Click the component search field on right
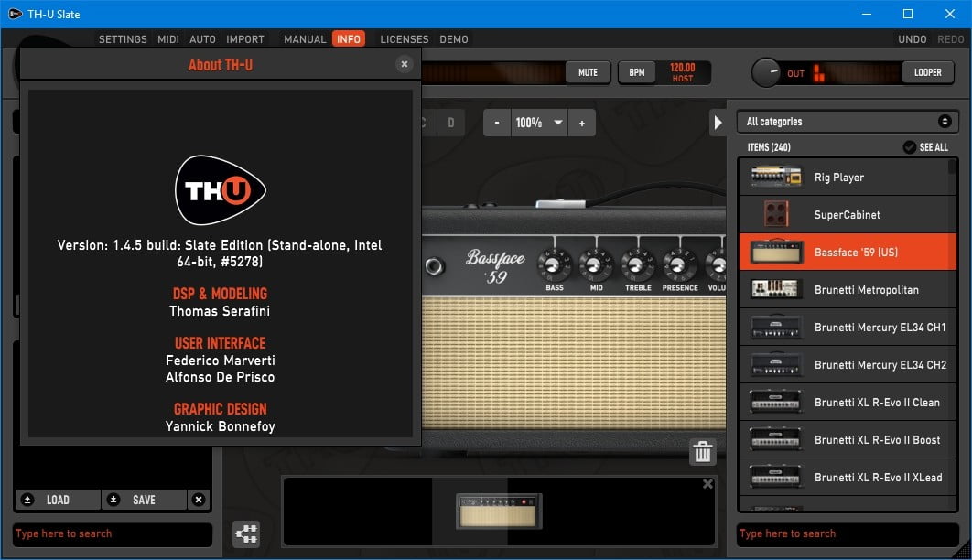 point(848,534)
